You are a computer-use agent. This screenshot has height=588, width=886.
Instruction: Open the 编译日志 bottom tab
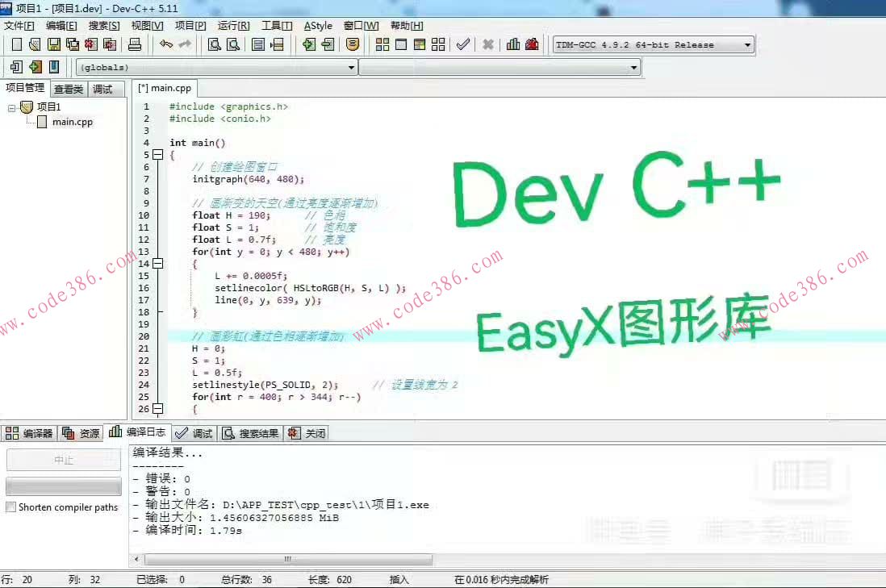(x=137, y=432)
